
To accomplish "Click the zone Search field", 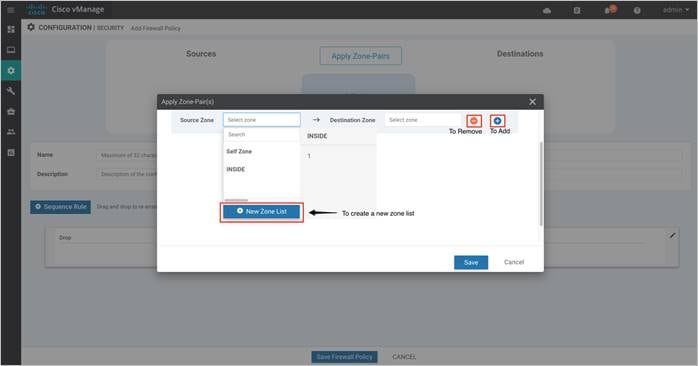I will [x=262, y=134].
